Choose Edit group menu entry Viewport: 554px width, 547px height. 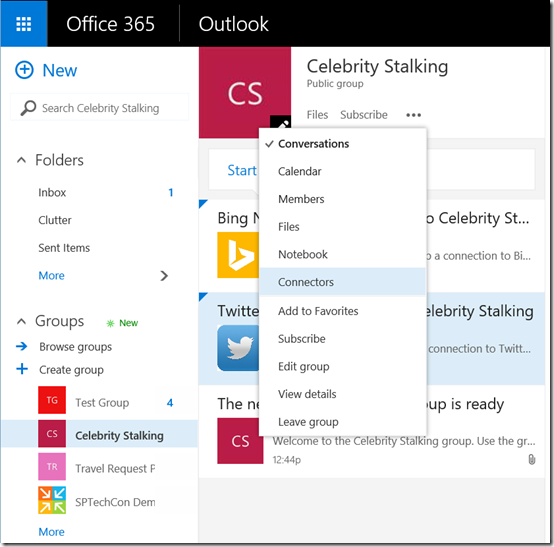[342, 366]
